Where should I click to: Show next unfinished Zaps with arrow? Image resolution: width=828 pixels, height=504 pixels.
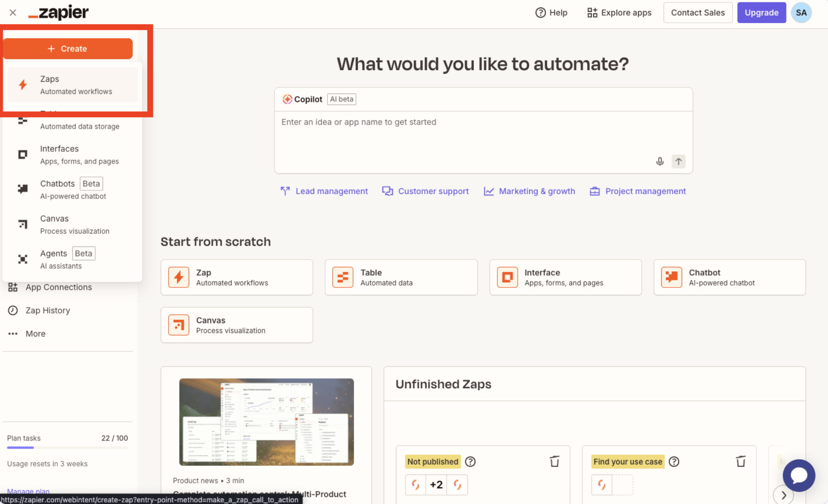click(783, 495)
